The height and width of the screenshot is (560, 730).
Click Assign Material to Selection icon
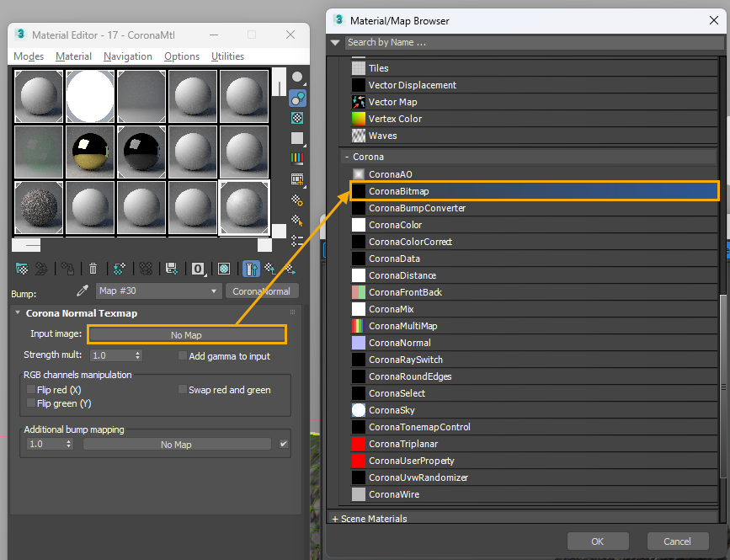click(x=67, y=269)
